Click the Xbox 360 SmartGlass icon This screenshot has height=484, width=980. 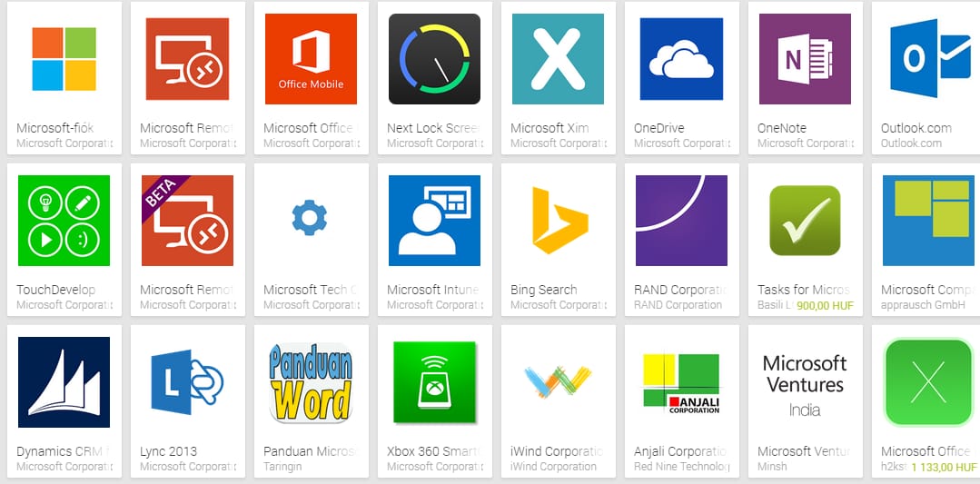pos(434,382)
